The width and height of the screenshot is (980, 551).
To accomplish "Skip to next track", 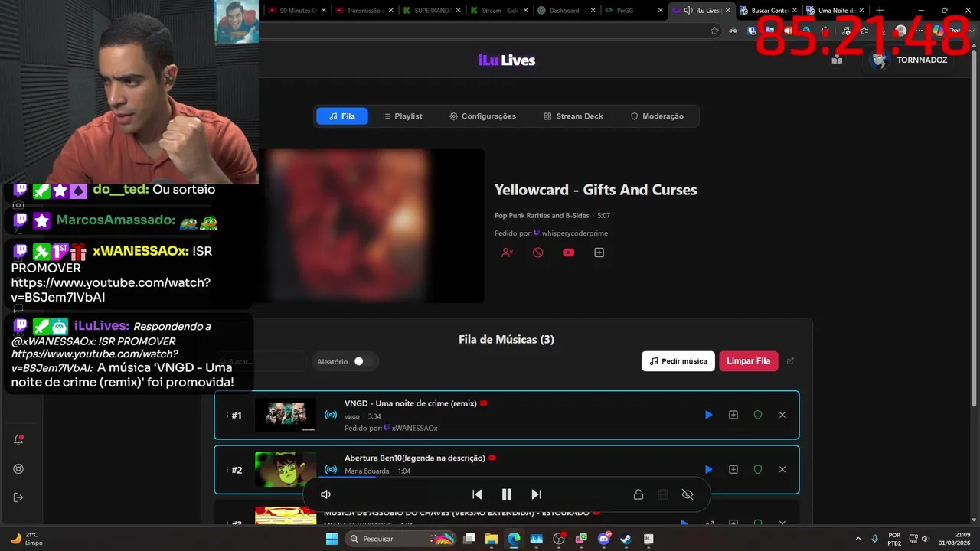I will coord(536,494).
